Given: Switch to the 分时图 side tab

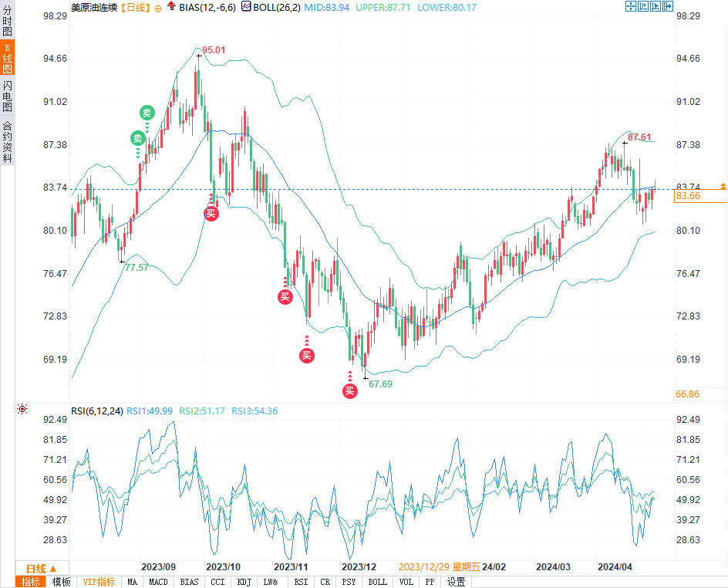Looking at the screenshot, I should pyautogui.click(x=7, y=23).
